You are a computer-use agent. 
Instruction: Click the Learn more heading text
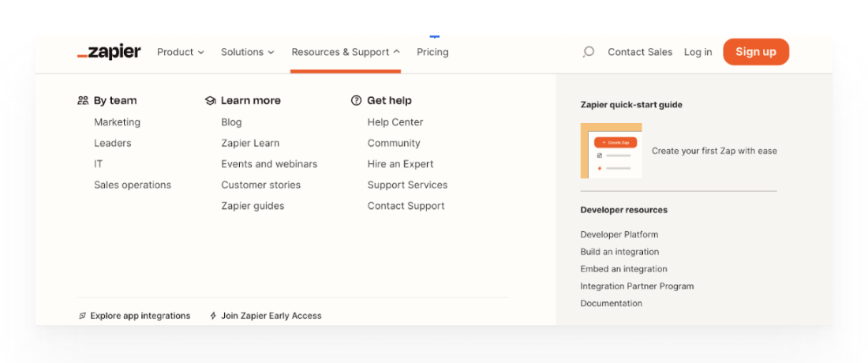tap(251, 101)
